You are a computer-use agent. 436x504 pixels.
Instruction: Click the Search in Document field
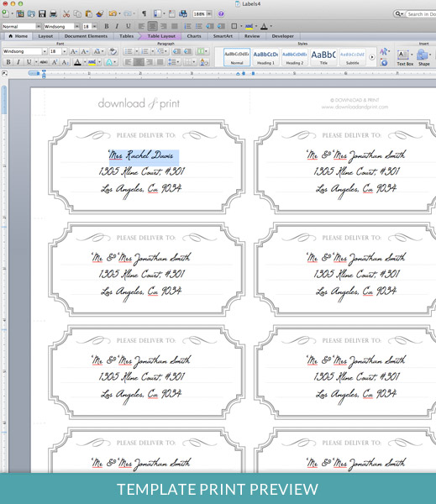(421, 14)
